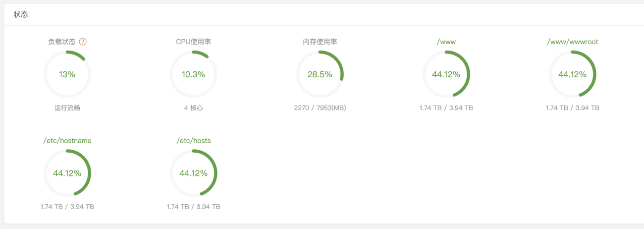Click the 内存使用率 label
This screenshot has height=229, width=644.
320,42
